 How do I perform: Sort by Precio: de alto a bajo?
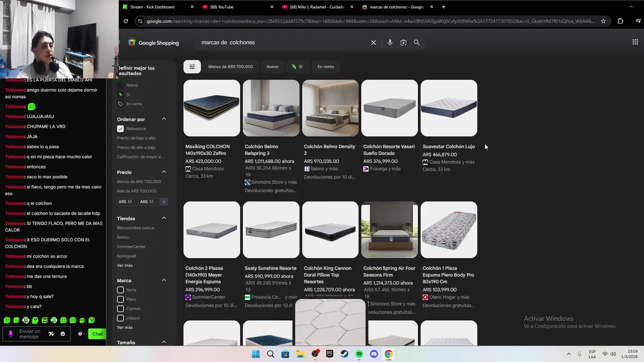click(x=136, y=148)
